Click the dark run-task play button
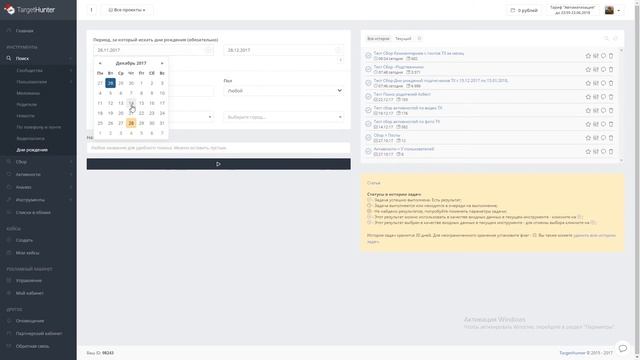The width and height of the screenshot is (640, 360). 218,164
